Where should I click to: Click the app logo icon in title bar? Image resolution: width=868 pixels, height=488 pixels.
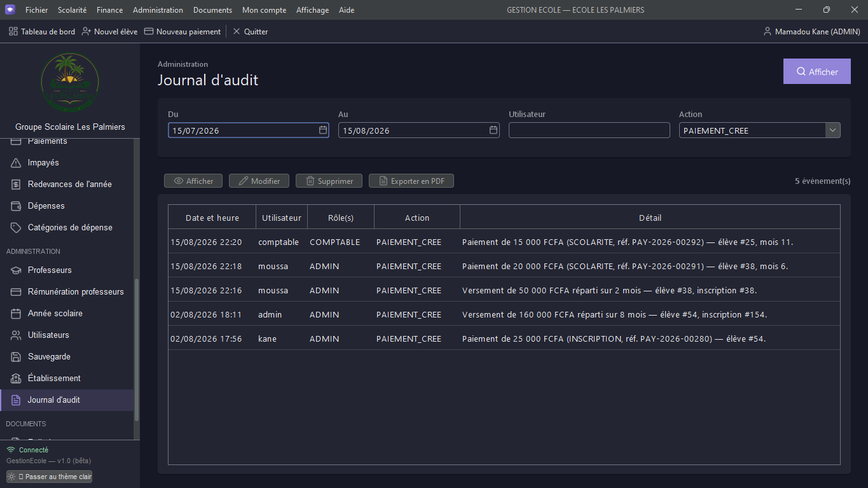pos(10,10)
